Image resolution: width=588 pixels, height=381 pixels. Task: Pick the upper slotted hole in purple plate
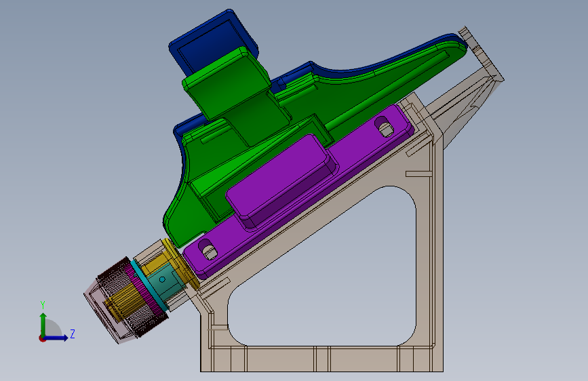384,127
